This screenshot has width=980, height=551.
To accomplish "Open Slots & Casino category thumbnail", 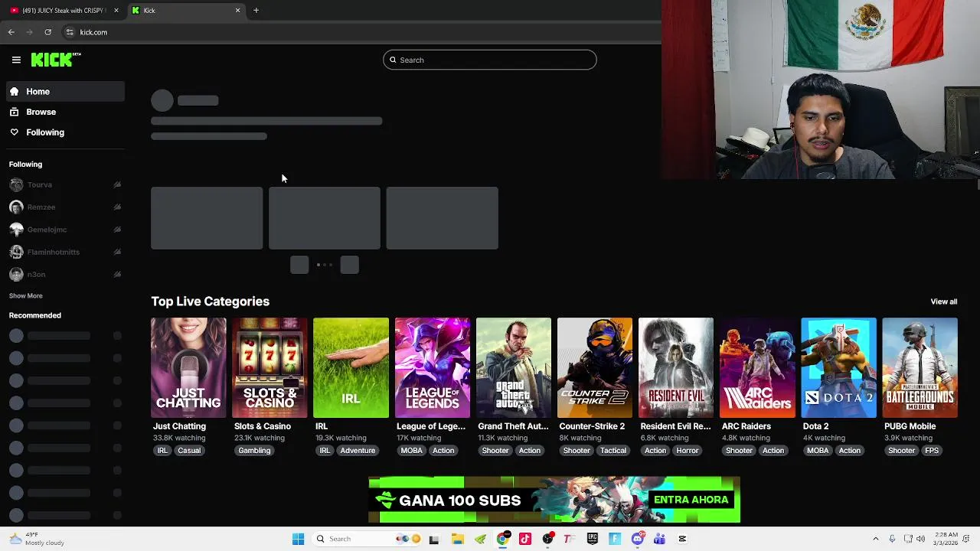I will 269,368.
